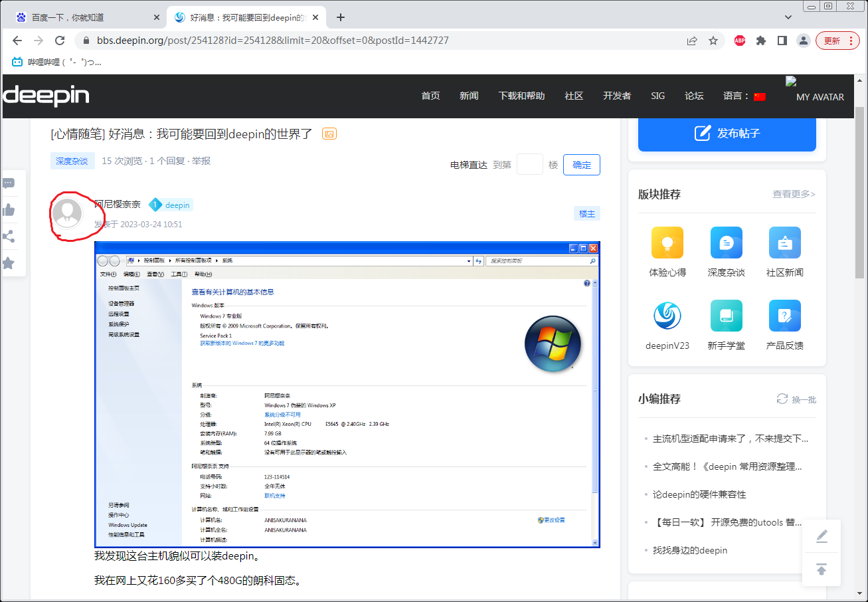Open 主流机型适配申请来了 recommended post
The height and width of the screenshot is (602, 868).
tap(731, 439)
